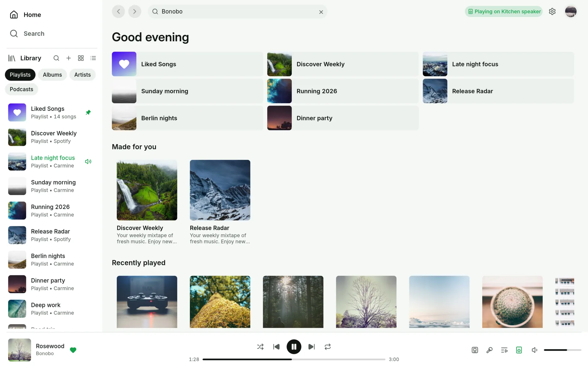Image resolution: width=588 pixels, height=368 pixels.
Task: Open the user profile avatar
Action: [571, 12]
